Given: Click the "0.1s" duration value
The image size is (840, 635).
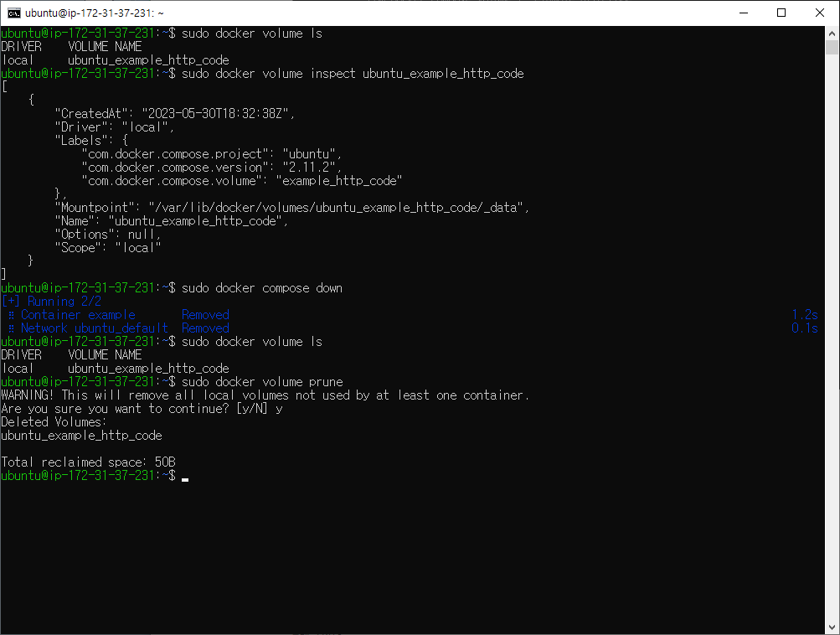Looking at the screenshot, I should pos(805,328).
